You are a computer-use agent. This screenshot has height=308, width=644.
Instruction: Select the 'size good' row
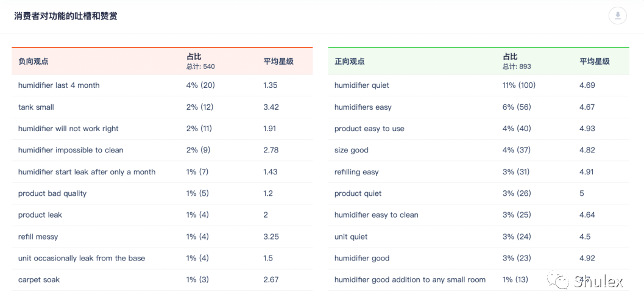tap(478, 150)
